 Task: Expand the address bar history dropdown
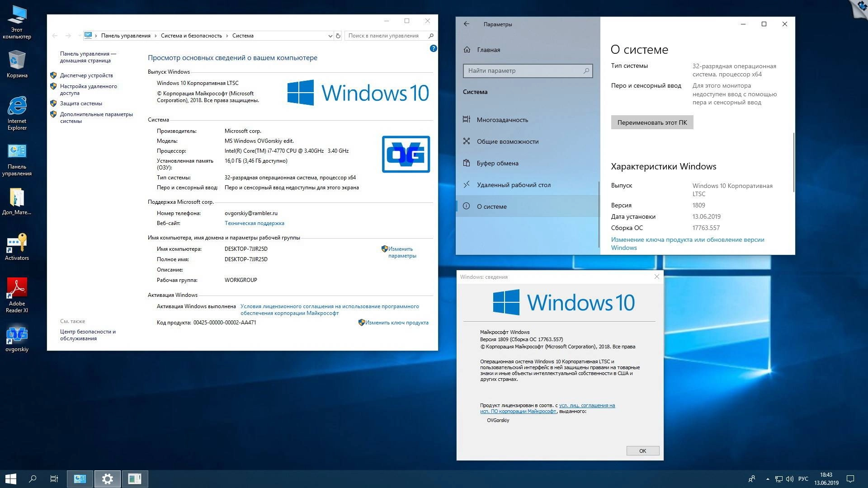point(330,36)
